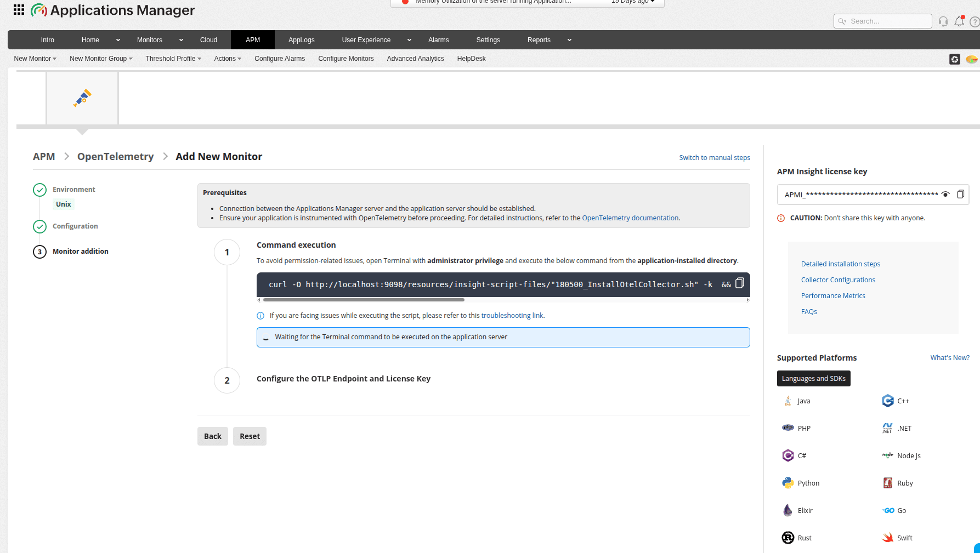This screenshot has width=980, height=553.
Task: Expand Configure the OTLP Endpoint step
Action: point(343,379)
